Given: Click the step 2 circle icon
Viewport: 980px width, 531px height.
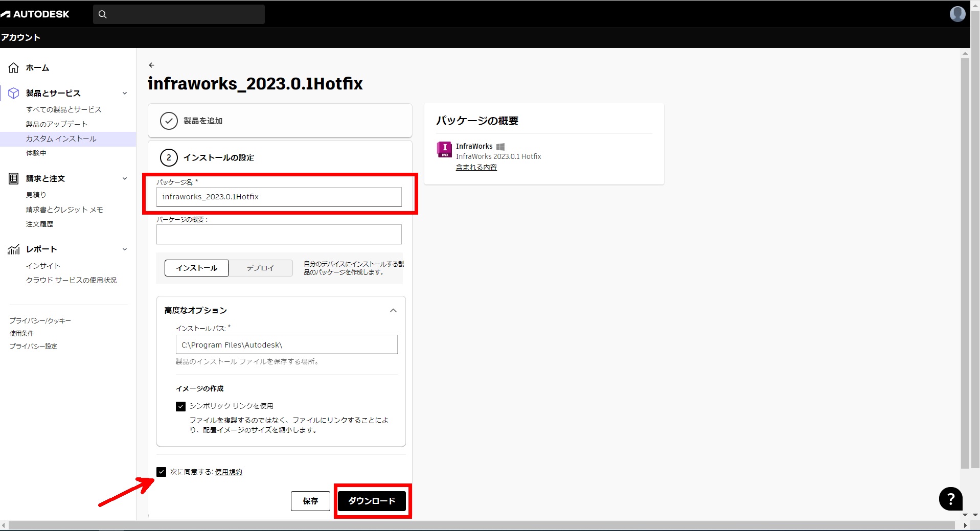Looking at the screenshot, I should [169, 157].
